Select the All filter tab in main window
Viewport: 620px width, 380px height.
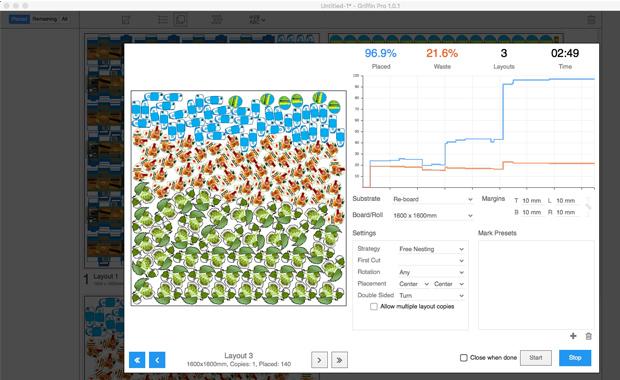pyautogui.click(x=64, y=19)
